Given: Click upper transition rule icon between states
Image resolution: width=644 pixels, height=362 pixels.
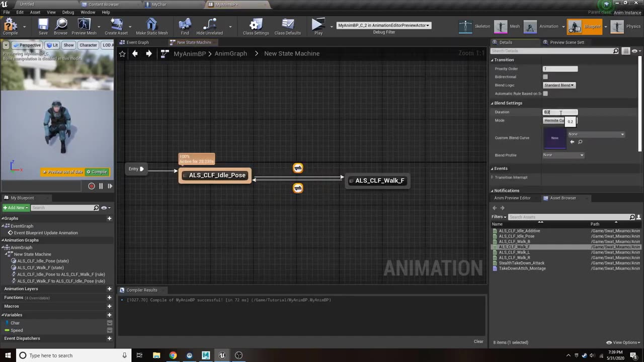Looking at the screenshot, I should pyautogui.click(x=298, y=168).
